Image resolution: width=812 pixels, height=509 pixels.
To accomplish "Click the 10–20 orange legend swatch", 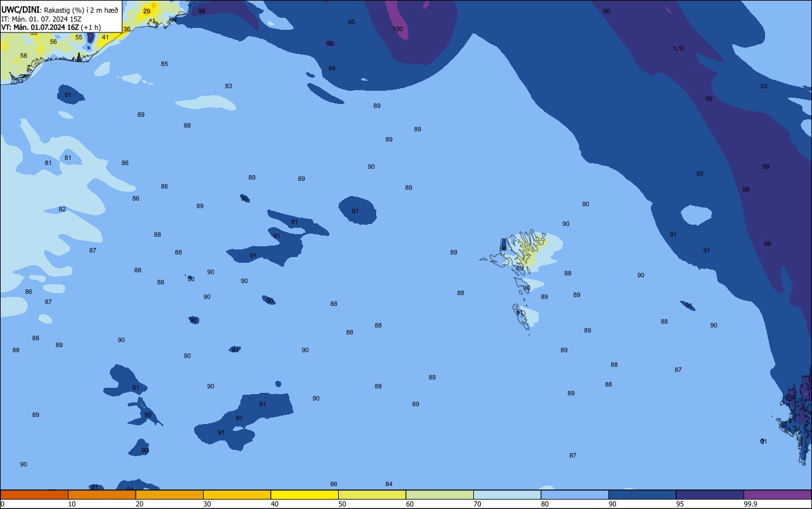I will click(x=101, y=494).
